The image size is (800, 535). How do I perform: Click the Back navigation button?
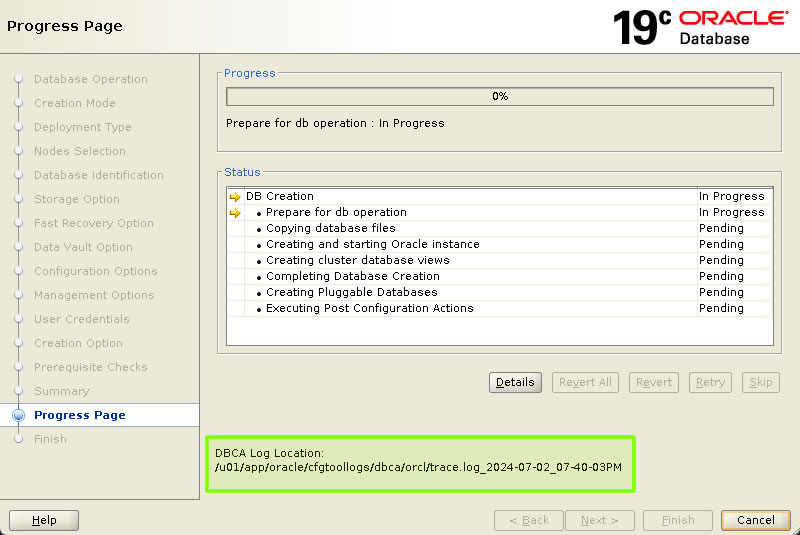[x=529, y=520]
